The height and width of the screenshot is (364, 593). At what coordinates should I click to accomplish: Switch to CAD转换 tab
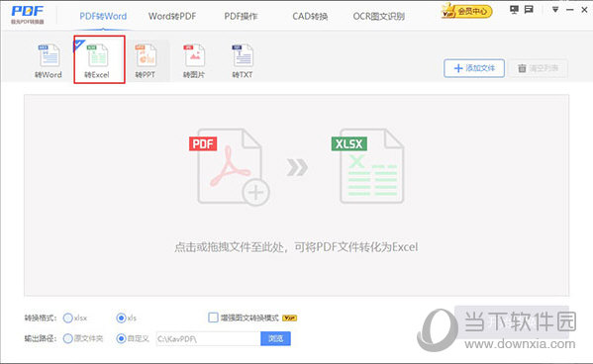click(x=310, y=16)
